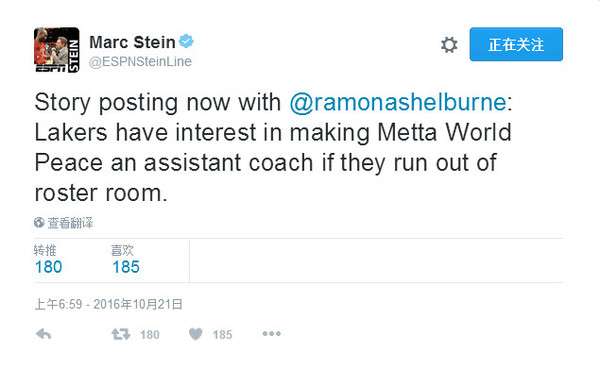Like the tweet with the heart icon
The image size is (600, 369).
[x=196, y=334]
